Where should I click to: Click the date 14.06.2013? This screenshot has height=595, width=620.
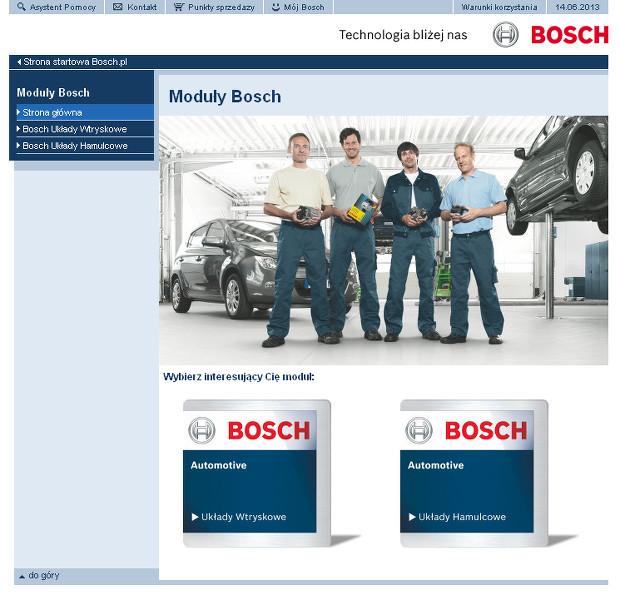coord(577,7)
